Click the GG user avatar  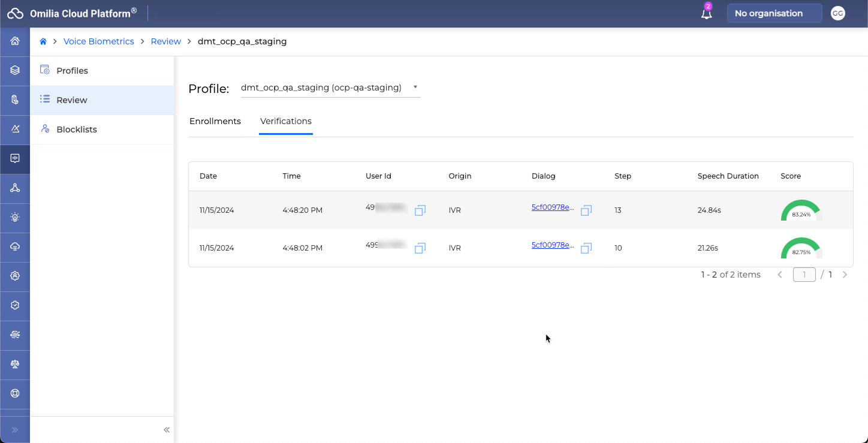tap(837, 13)
